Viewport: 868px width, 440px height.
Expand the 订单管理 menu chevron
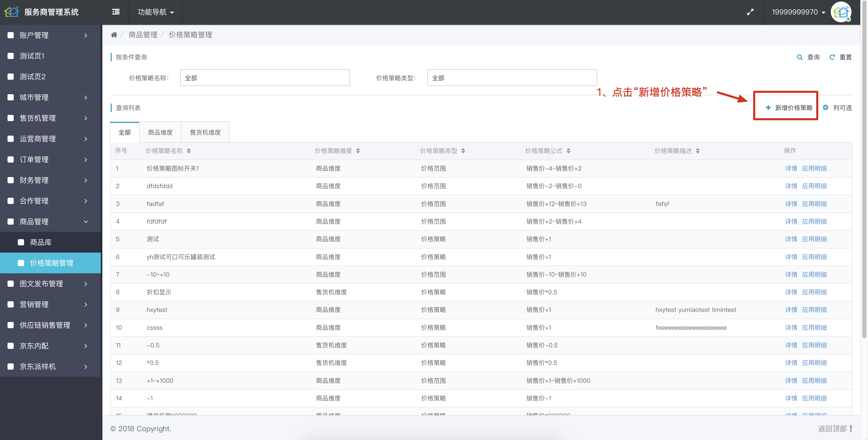(x=86, y=159)
